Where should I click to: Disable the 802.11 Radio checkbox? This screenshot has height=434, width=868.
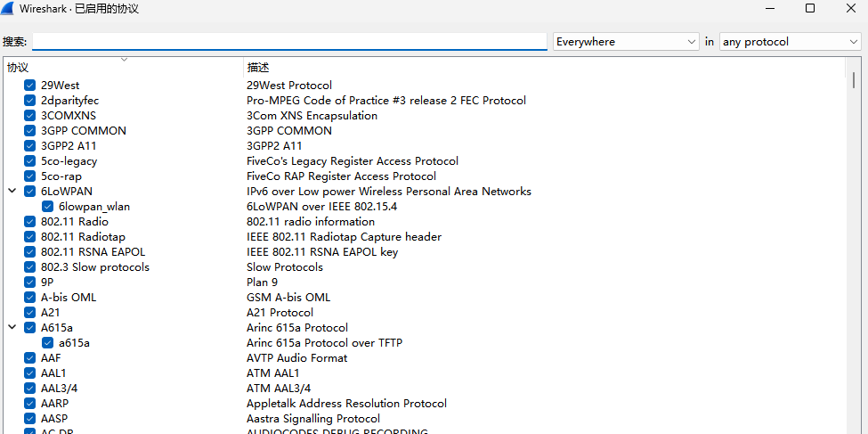tap(30, 222)
